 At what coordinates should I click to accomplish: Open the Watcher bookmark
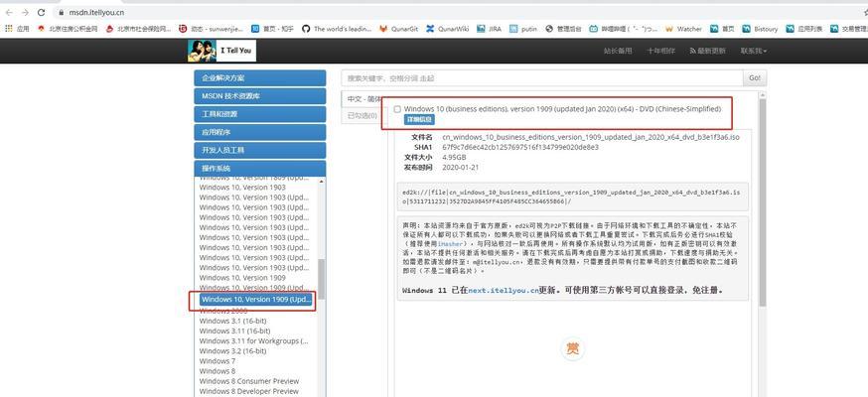tap(683, 29)
